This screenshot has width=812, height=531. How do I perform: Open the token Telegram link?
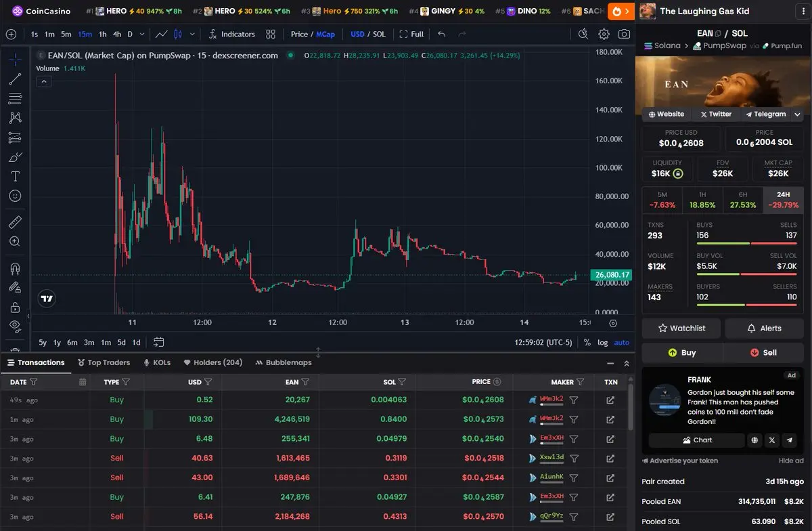coord(766,114)
